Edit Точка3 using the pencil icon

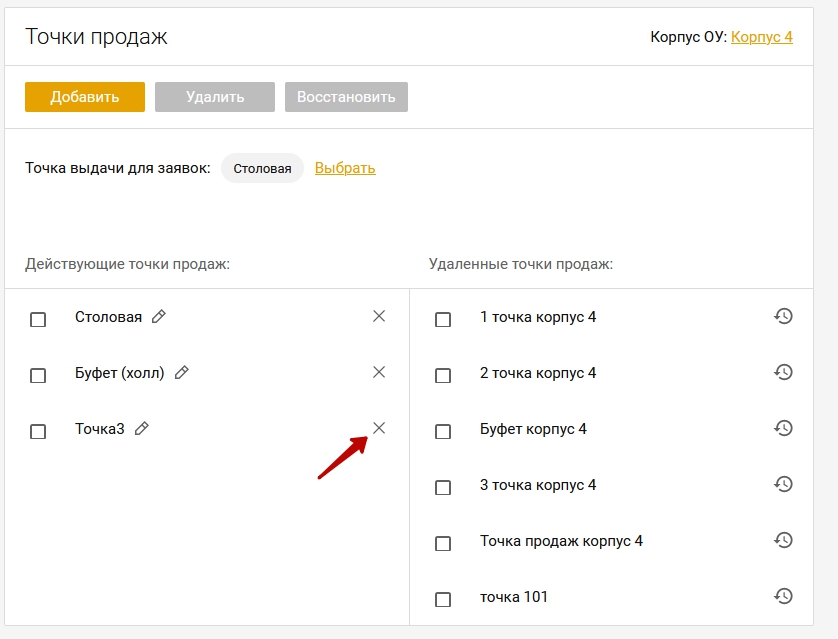point(142,428)
